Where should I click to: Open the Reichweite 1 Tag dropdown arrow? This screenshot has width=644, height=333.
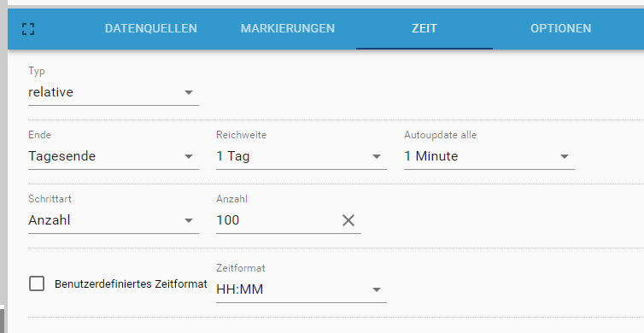376,156
